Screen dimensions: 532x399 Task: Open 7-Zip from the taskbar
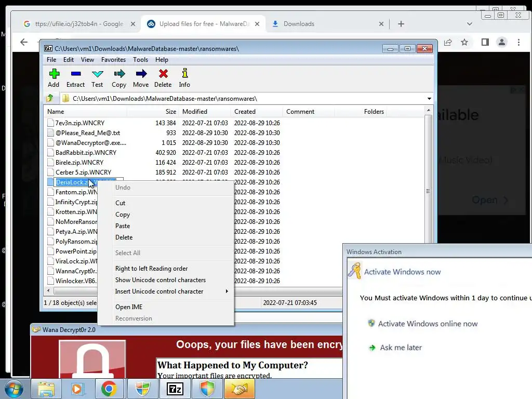click(175, 389)
